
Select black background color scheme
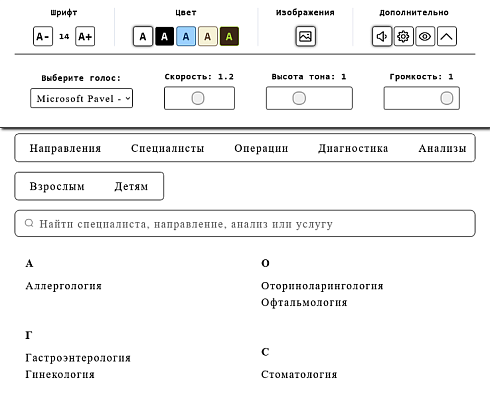coord(164,36)
